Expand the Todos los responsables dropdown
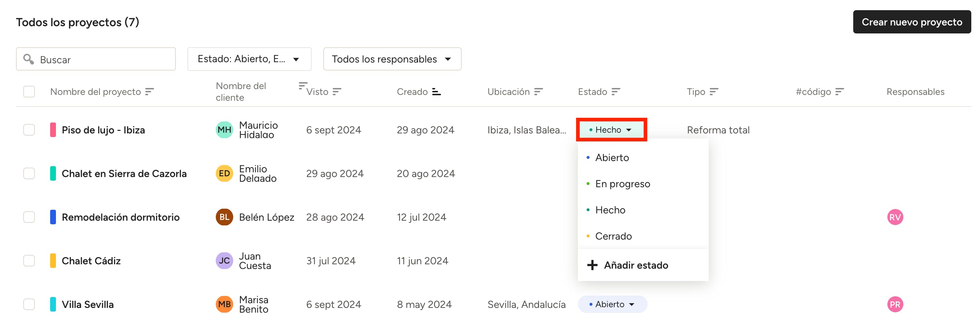The width and height of the screenshot is (980, 325). tap(392, 59)
